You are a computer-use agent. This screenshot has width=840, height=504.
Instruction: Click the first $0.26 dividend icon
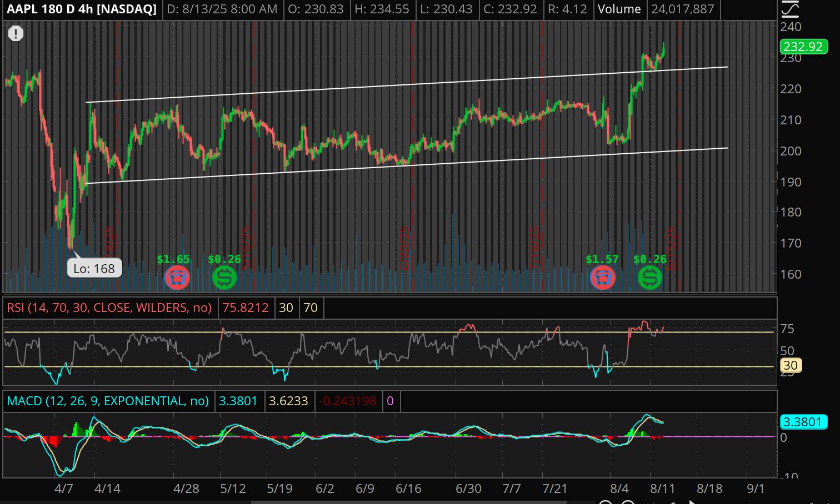coord(224,277)
